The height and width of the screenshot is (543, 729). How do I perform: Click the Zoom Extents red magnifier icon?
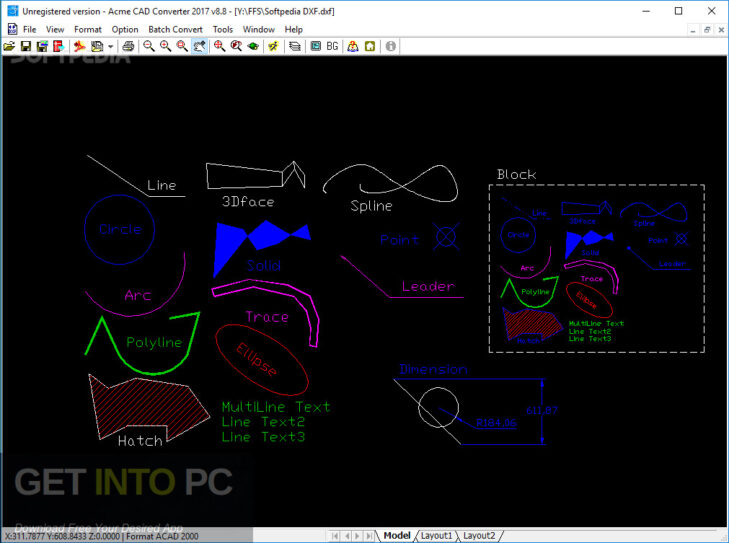tap(219, 46)
